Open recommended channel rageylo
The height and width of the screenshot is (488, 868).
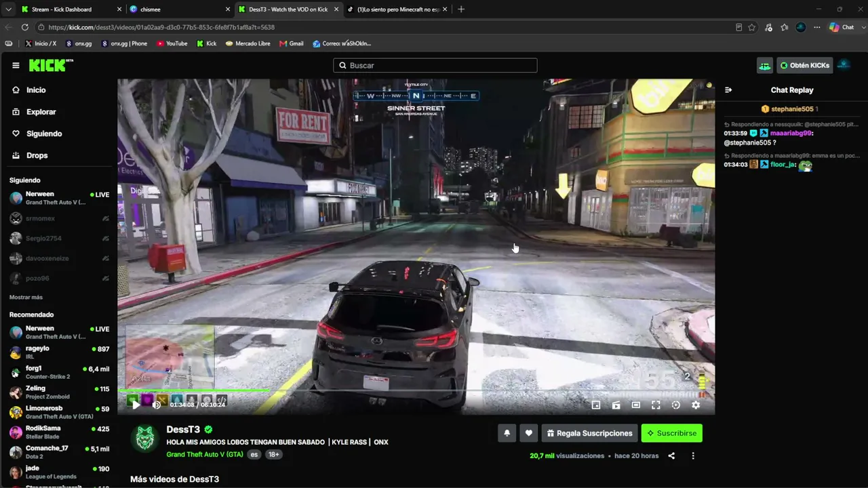point(59,352)
